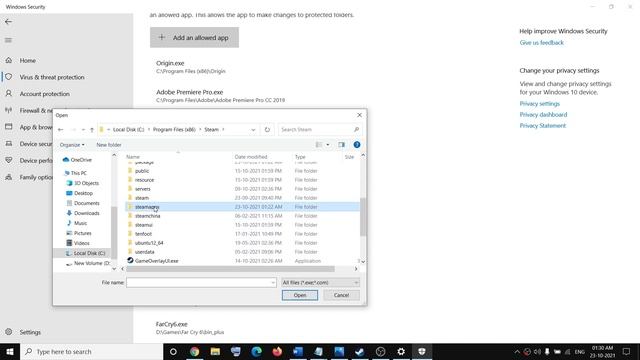Click the refresh icon beside the address bar

(267, 130)
